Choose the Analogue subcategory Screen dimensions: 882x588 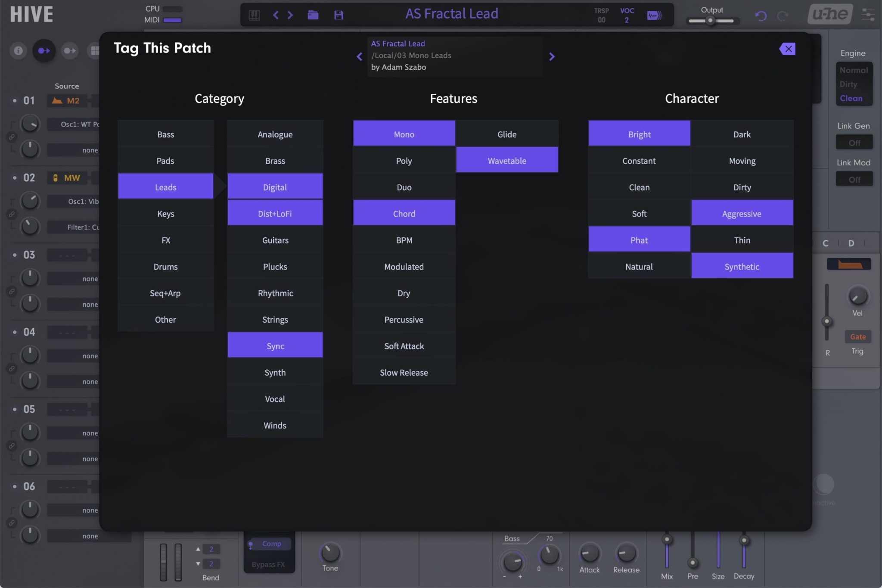click(275, 134)
